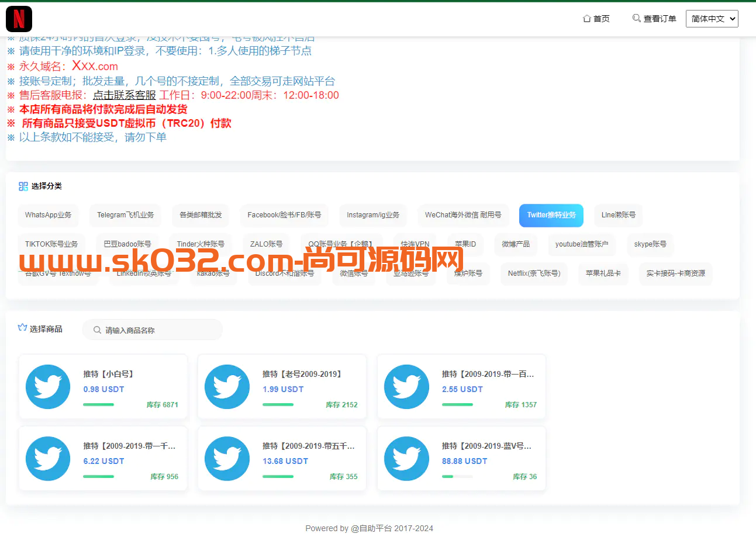The width and height of the screenshot is (756, 544).
Task: Select the highlighted Twitter推特业务 category
Action: pos(551,215)
